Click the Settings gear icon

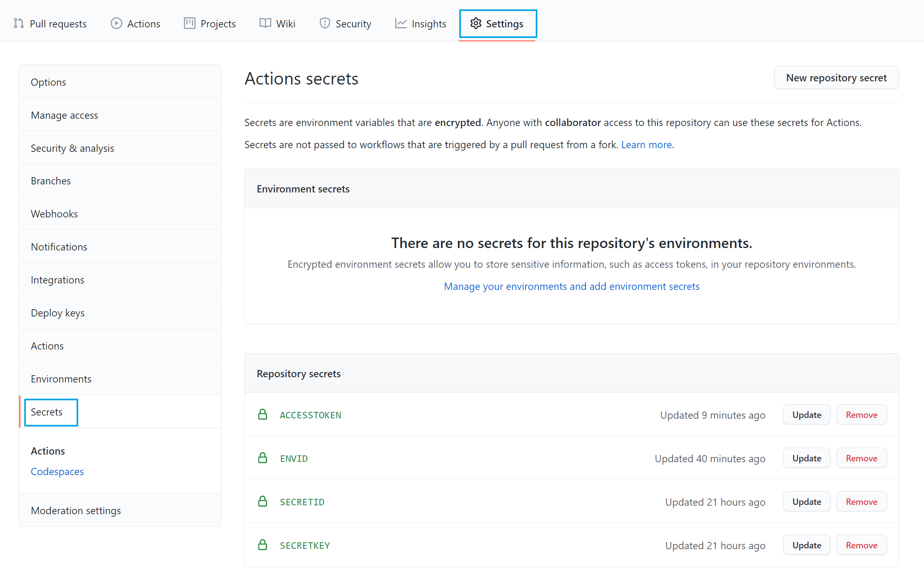coord(476,23)
